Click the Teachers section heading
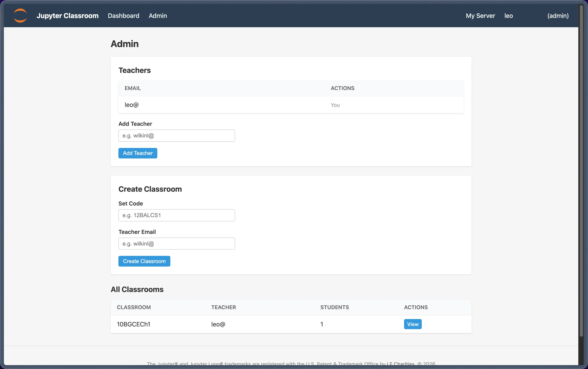Image resolution: width=588 pixels, height=369 pixels. (x=135, y=70)
